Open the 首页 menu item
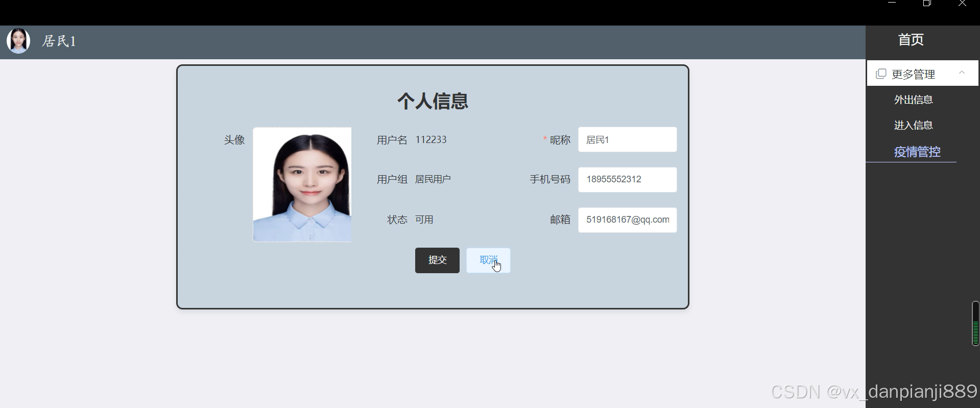 (911, 40)
